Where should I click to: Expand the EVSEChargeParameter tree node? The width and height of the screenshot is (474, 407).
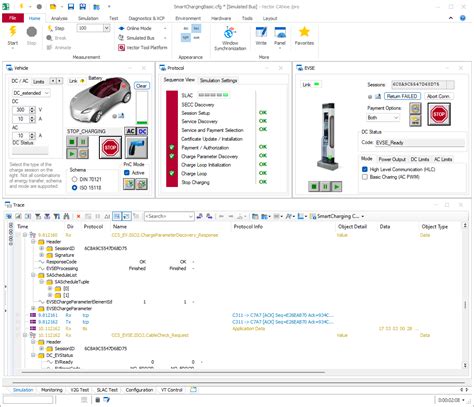33,308
